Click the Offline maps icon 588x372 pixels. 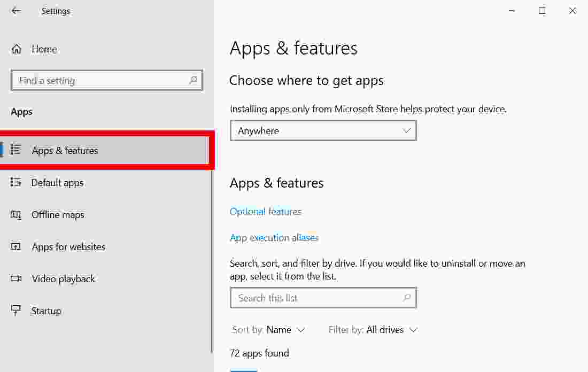click(16, 214)
